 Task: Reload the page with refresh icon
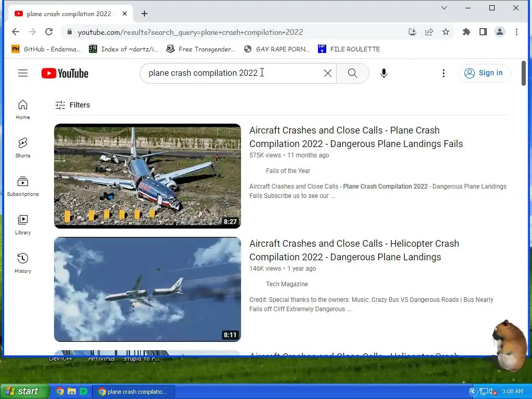click(49, 32)
